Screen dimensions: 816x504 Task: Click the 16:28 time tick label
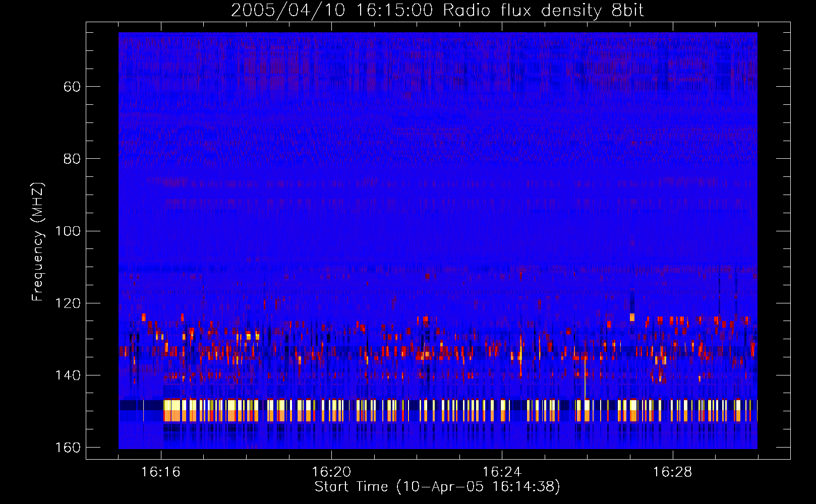(673, 472)
